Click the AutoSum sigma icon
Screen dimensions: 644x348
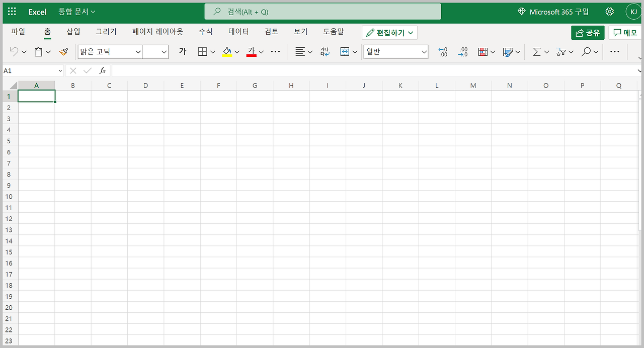coord(537,52)
